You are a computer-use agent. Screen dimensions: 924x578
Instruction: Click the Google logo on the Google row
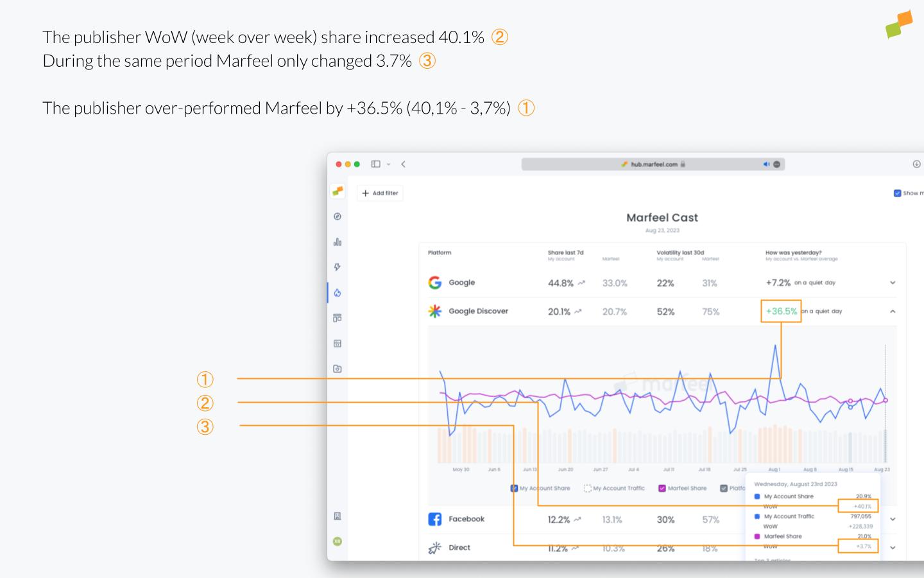point(435,283)
